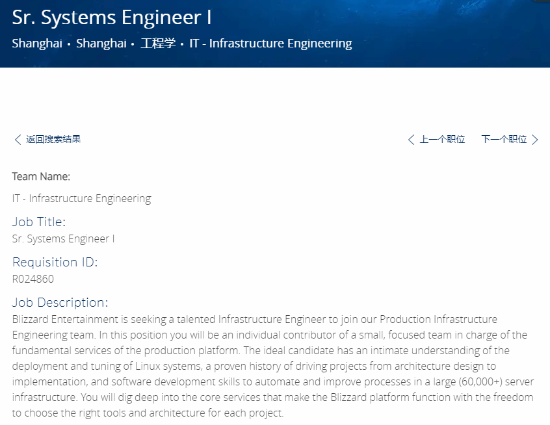
Task: Click the left chevron before 上一个职位
Action: click(411, 140)
